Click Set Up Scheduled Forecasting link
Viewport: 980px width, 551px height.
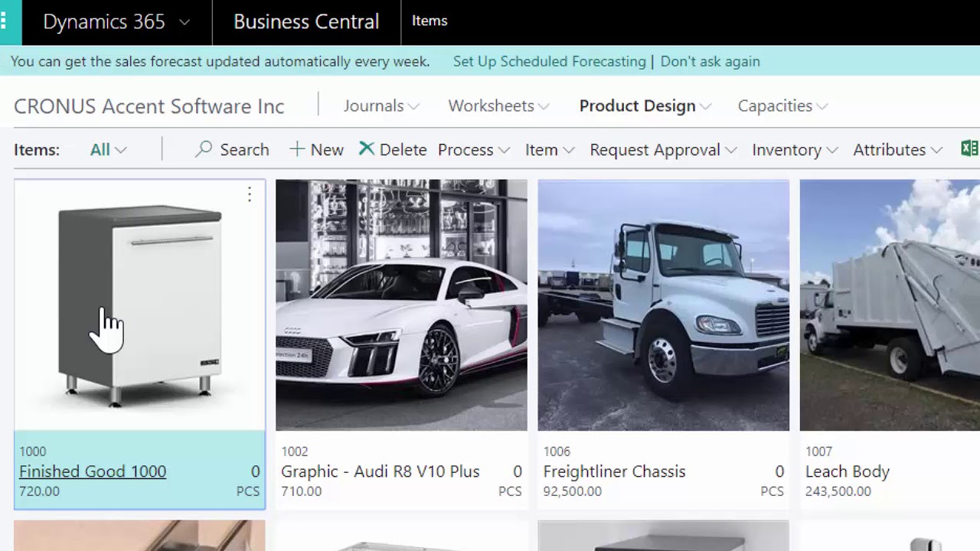549,61
